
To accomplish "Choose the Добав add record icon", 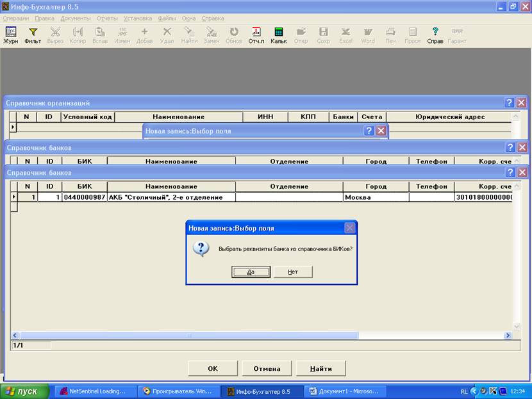I will [x=144, y=35].
